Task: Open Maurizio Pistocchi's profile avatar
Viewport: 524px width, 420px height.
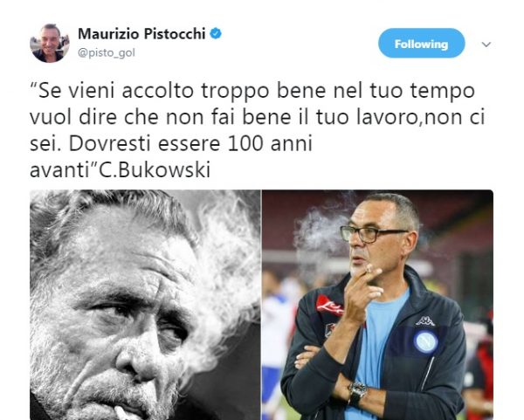Action: tap(50, 43)
